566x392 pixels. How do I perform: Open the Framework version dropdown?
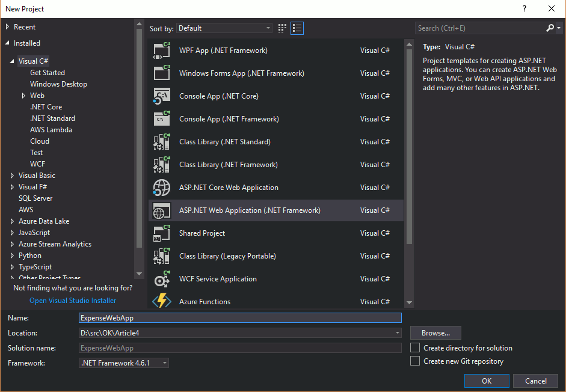(125, 363)
